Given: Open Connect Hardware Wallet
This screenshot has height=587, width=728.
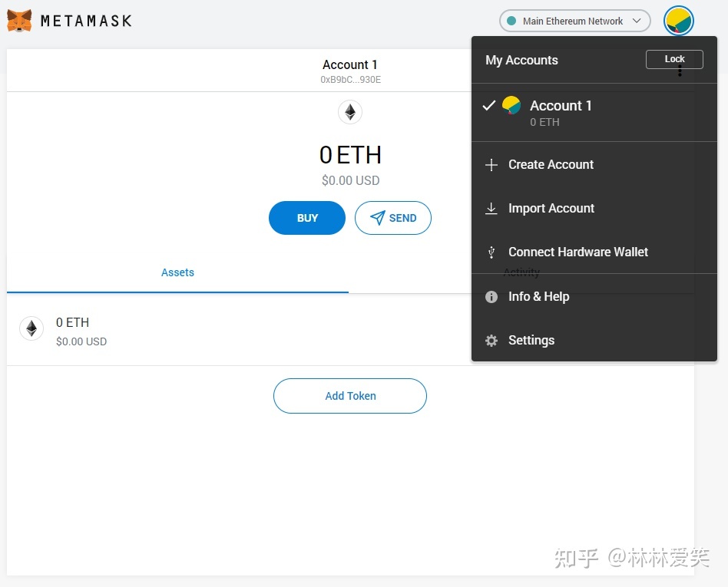Looking at the screenshot, I should tap(594, 252).
